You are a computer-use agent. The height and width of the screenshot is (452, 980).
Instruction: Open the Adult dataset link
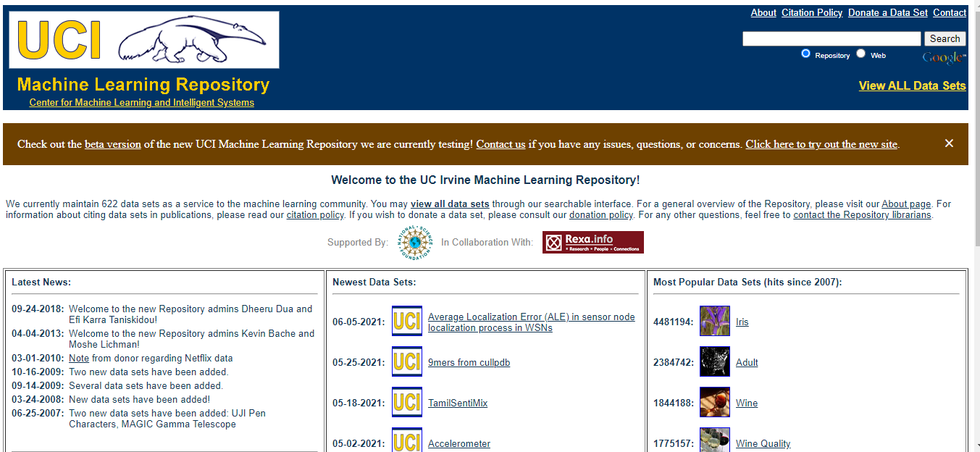pyautogui.click(x=747, y=362)
